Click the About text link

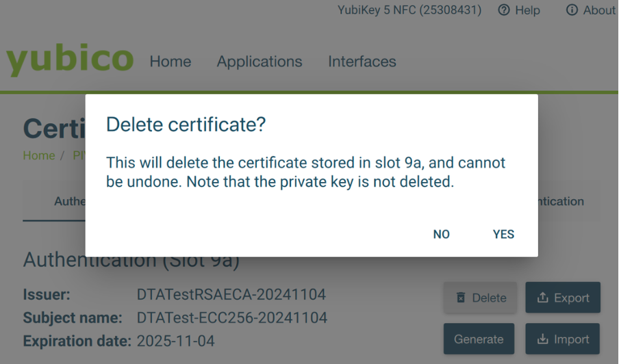[x=598, y=10]
